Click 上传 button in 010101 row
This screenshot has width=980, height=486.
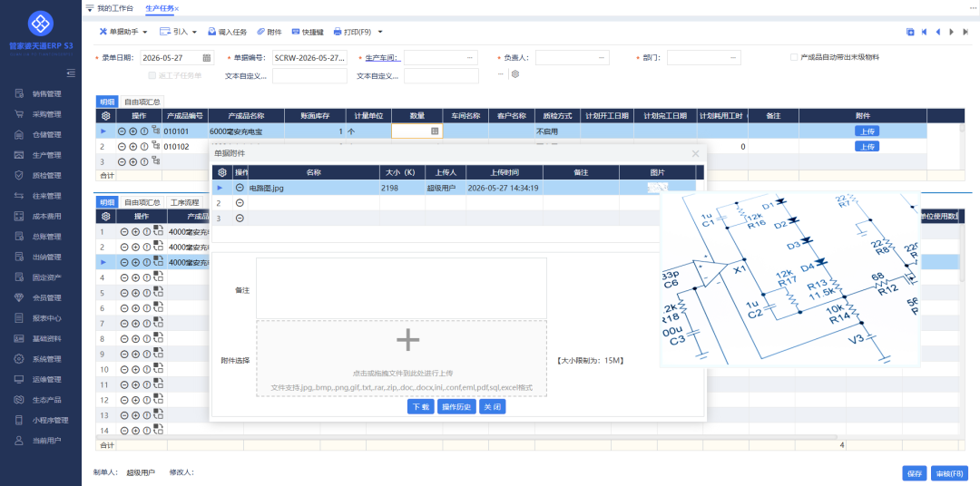(x=867, y=131)
